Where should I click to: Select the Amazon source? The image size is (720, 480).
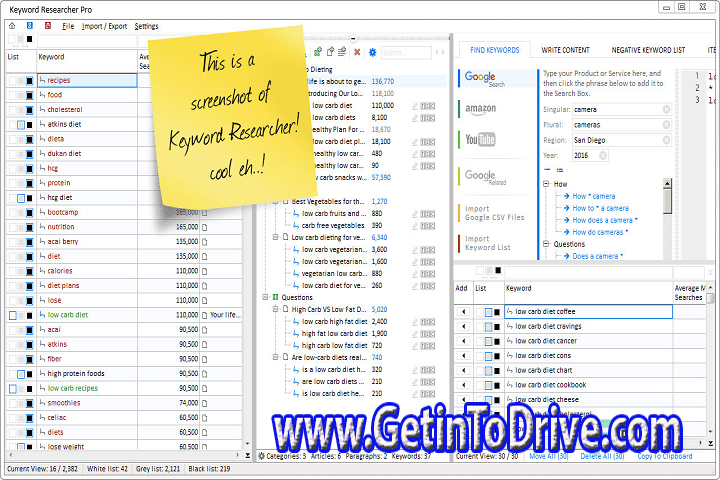pos(497,109)
